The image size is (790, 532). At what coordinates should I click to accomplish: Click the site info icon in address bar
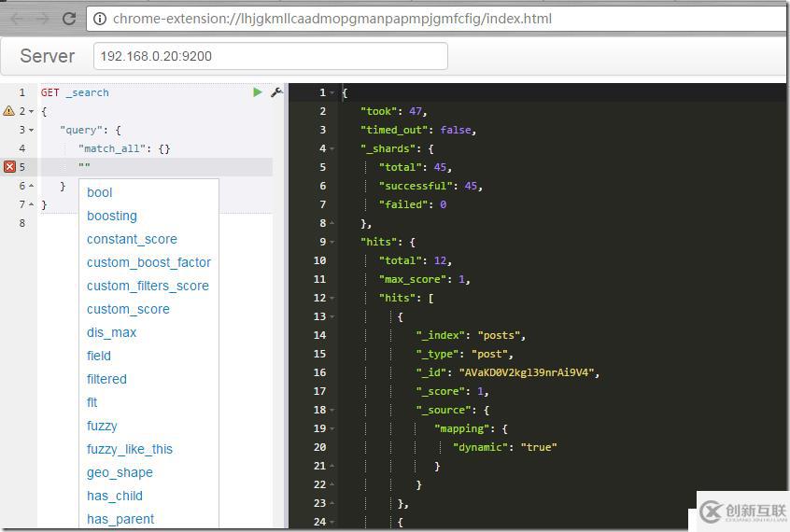tap(100, 19)
